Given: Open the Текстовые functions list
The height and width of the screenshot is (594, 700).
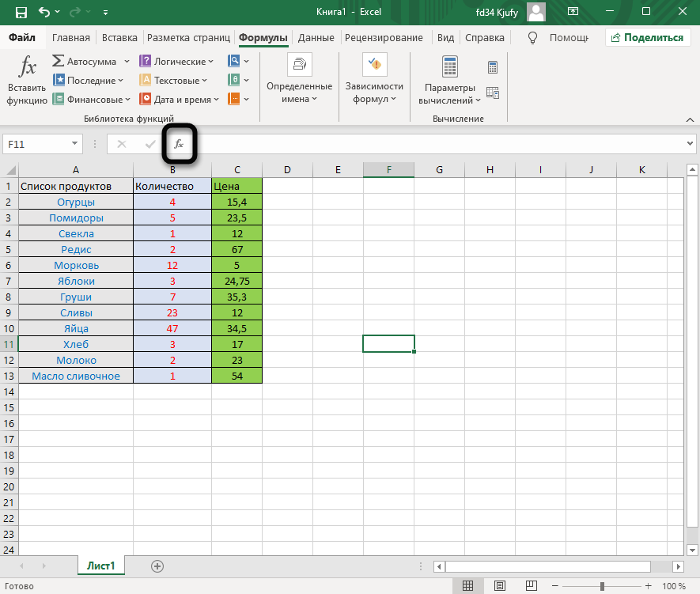Looking at the screenshot, I should click(173, 81).
